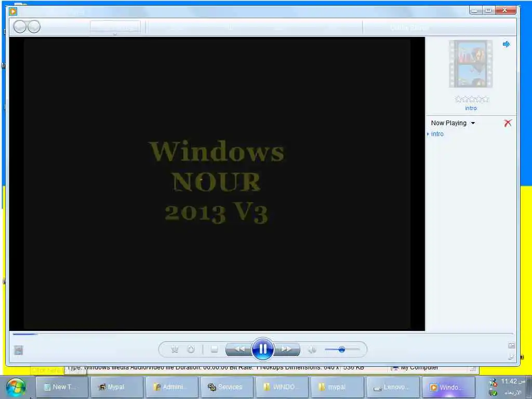Rate the intro video with the stars
The height and width of the screenshot is (399, 532).
(x=472, y=99)
